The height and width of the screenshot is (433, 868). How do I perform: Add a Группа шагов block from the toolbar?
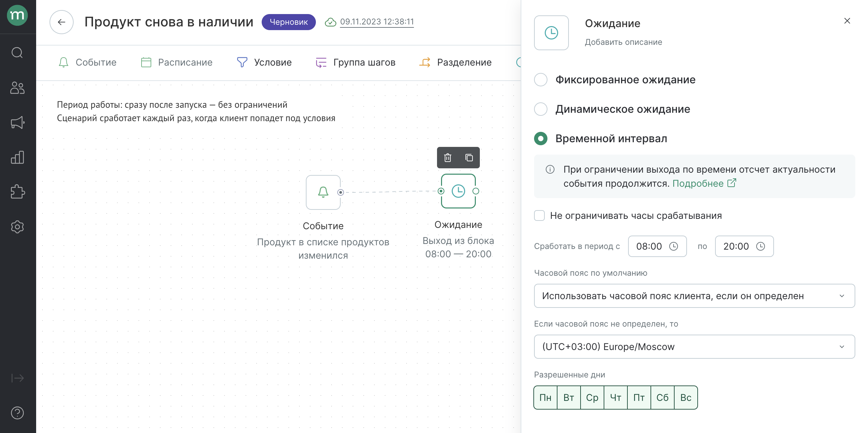click(355, 63)
